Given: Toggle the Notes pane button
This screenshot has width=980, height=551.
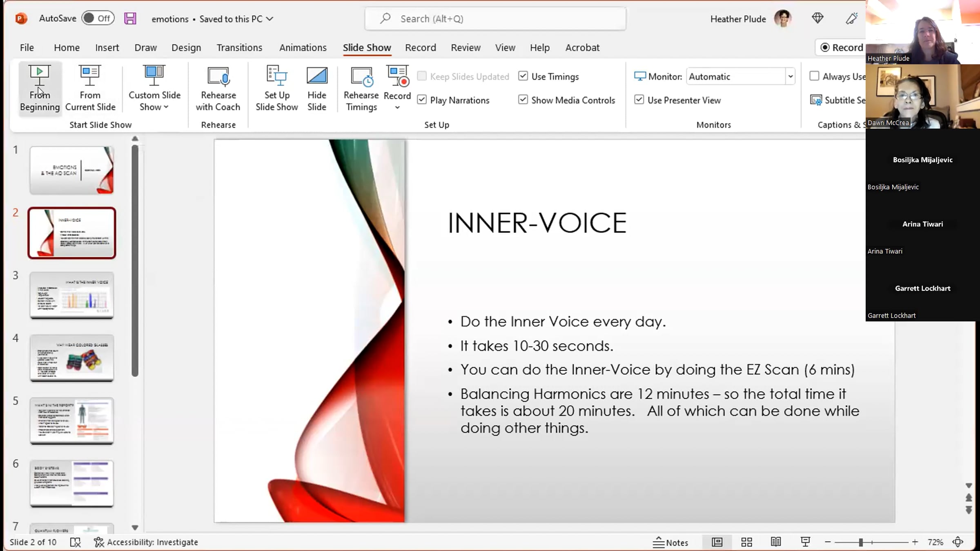Looking at the screenshot, I should click(670, 542).
